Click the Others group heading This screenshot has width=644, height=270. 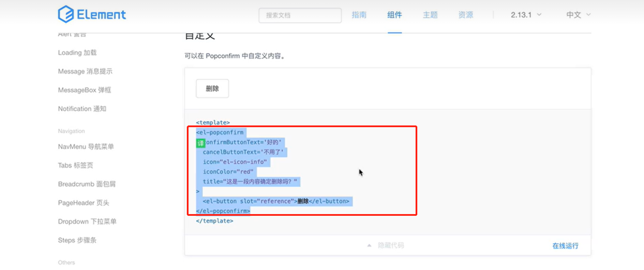[x=66, y=262]
